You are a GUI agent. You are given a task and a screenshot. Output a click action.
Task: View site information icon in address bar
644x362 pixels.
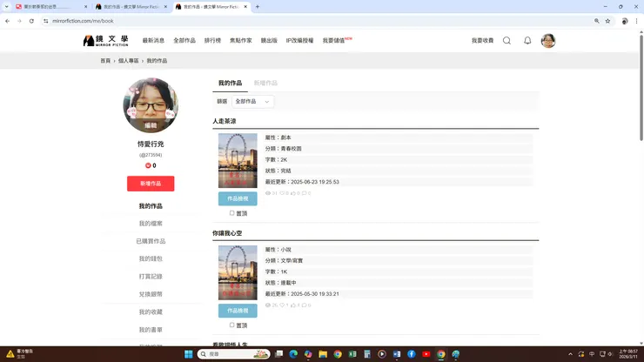[x=45, y=21]
